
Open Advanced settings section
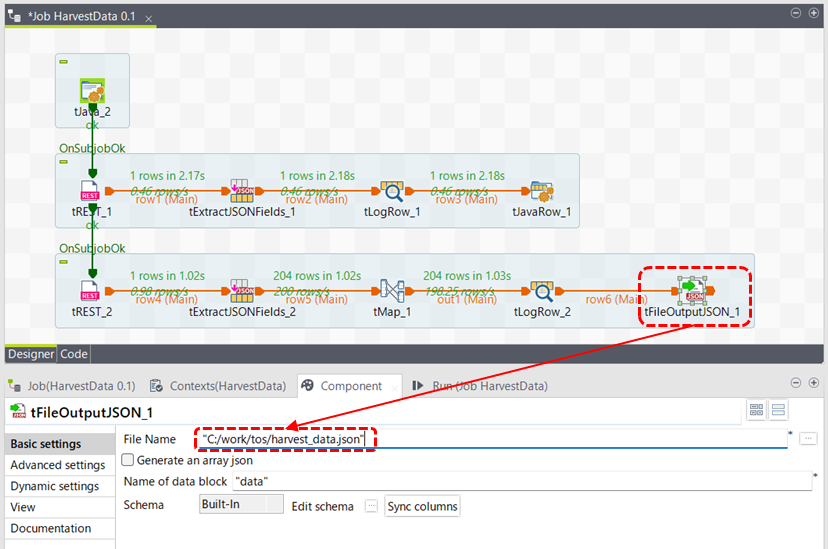point(61,465)
